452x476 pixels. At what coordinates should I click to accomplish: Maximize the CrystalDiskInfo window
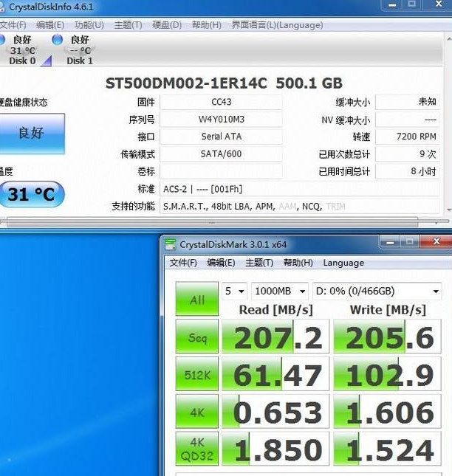(411, 4)
